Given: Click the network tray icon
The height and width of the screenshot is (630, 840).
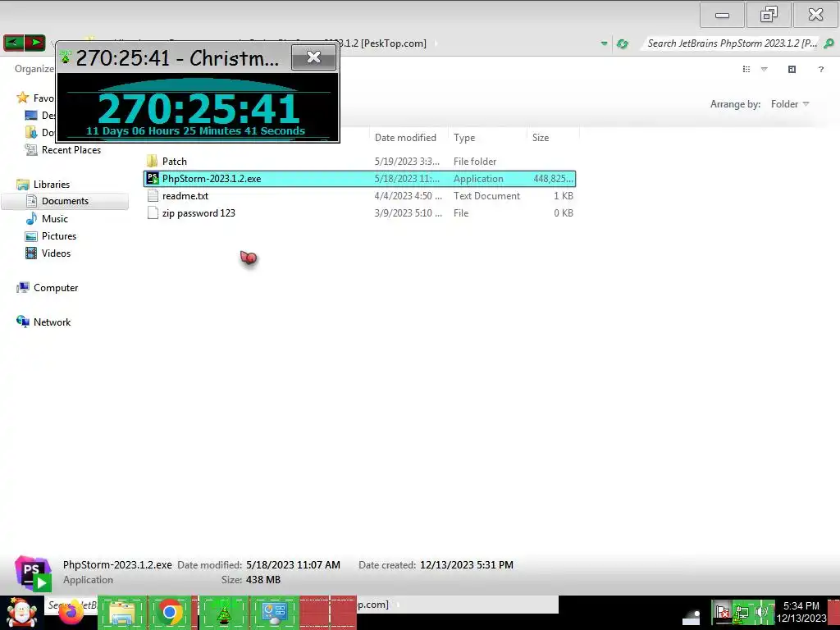Looking at the screenshot, I should coord(742,612).
